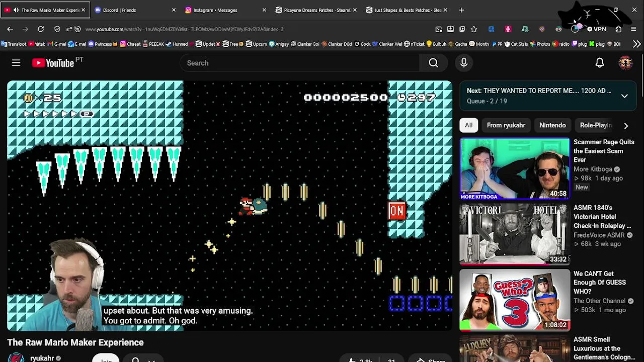Select the Role-Playing filter chip
The image size is (644, 362).
coord(596,125)
